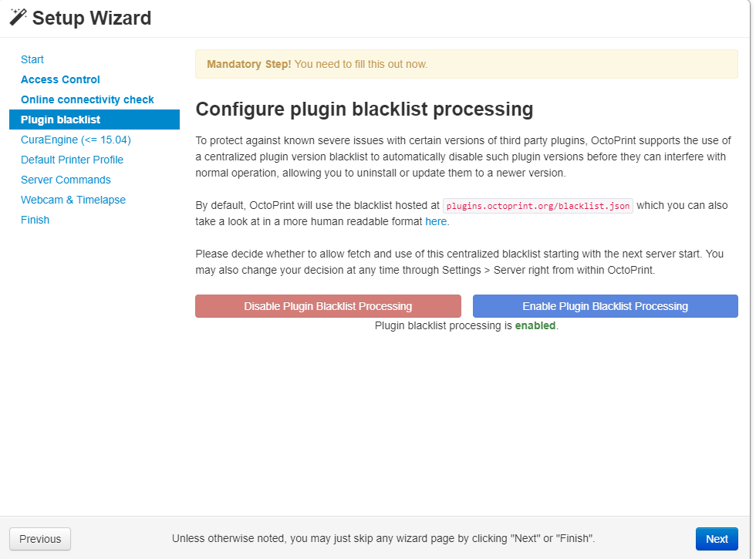Image resolution: width=756 pixels, height=559 pixels.
Task: Enable Plugin Blacklist Processing
Action: pyautogui.click(x=605, y=306)
